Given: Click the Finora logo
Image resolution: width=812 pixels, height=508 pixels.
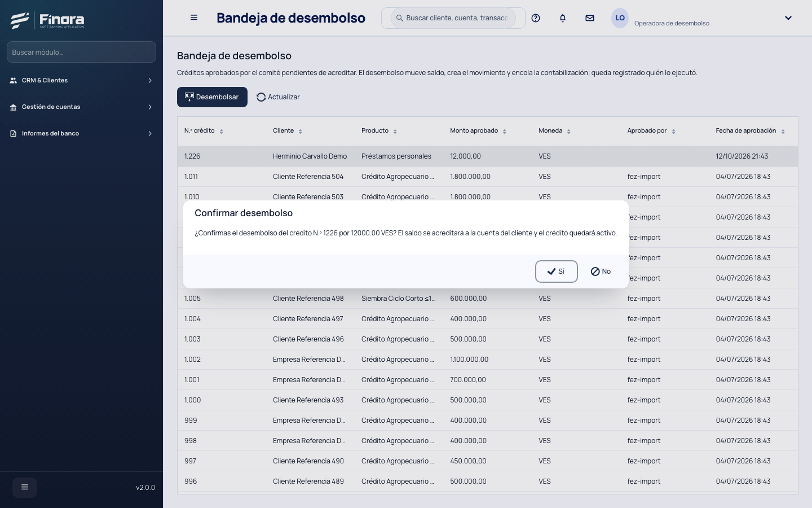Looking at the screenshot, I should [47, 20].
